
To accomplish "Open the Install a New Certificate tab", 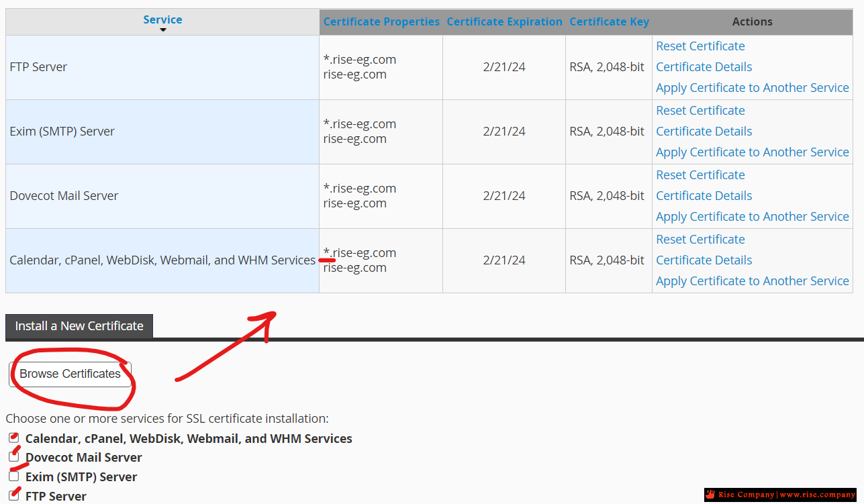I will tap(79, 326).
